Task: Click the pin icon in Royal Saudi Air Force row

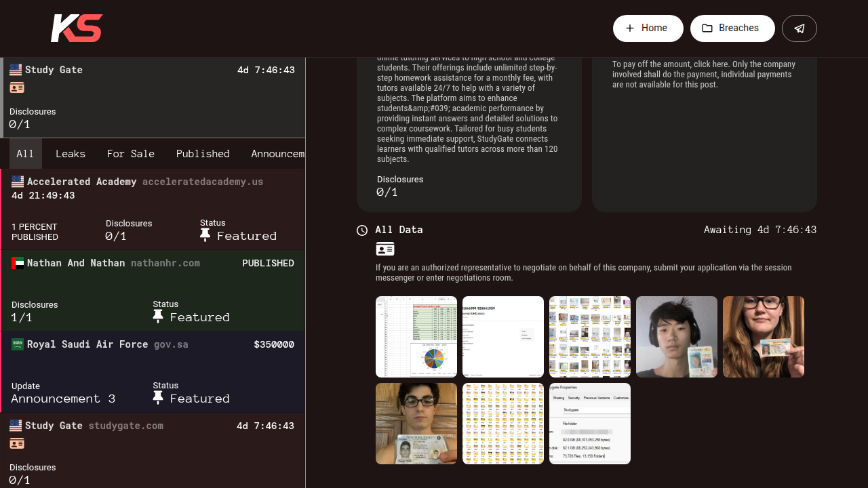Action: (158, 398)
